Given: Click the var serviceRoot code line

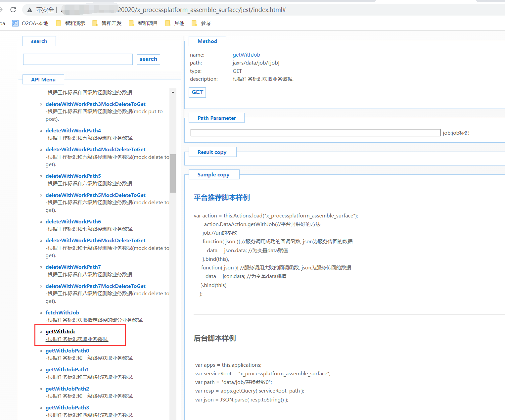Looking at the screenshot, I should (263, 374).
